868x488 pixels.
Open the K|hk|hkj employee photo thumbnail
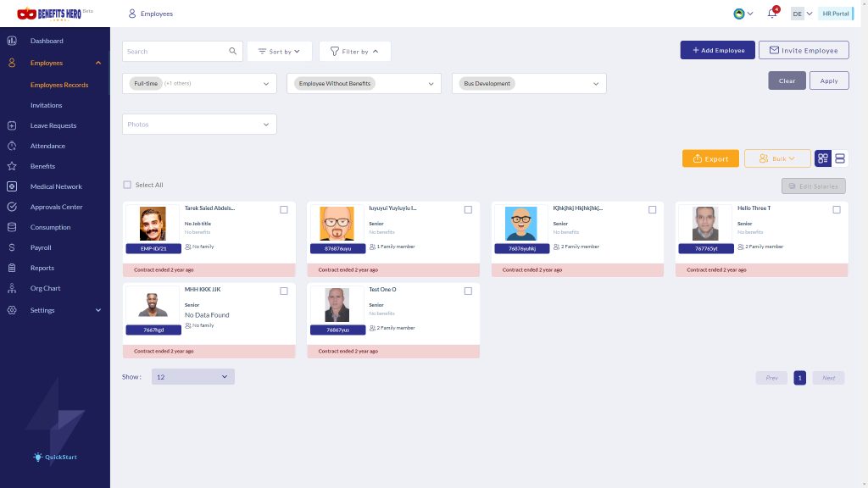point(521,224)
